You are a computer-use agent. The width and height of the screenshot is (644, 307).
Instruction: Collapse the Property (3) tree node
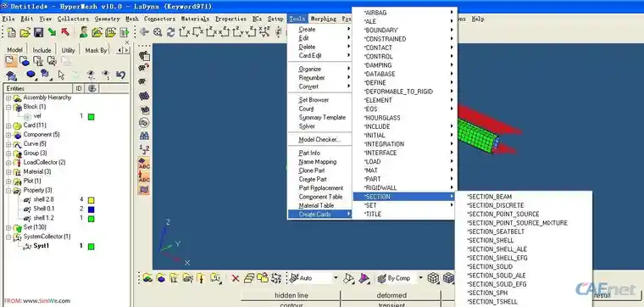tap(8, 190)
